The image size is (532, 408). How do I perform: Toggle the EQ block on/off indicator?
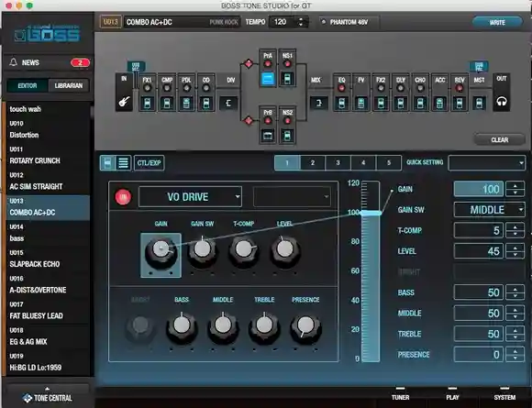(x=341, y=89)
